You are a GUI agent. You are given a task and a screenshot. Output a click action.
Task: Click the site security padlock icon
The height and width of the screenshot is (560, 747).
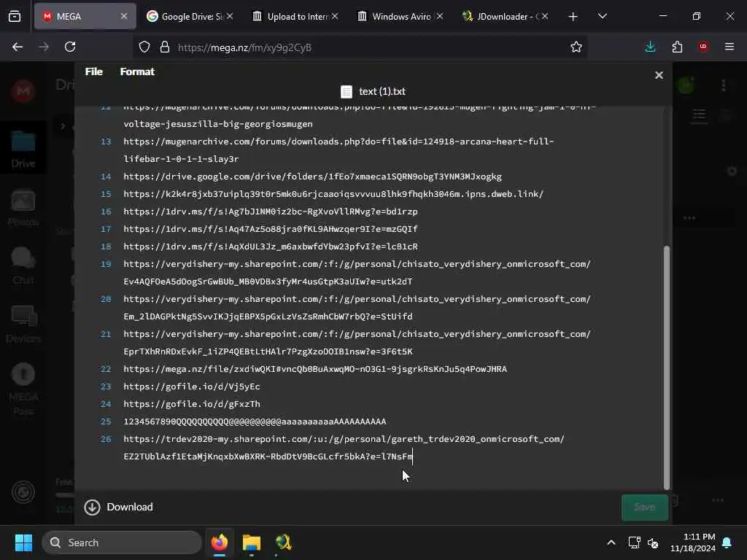pyautogui.click(x=164, y=47)
